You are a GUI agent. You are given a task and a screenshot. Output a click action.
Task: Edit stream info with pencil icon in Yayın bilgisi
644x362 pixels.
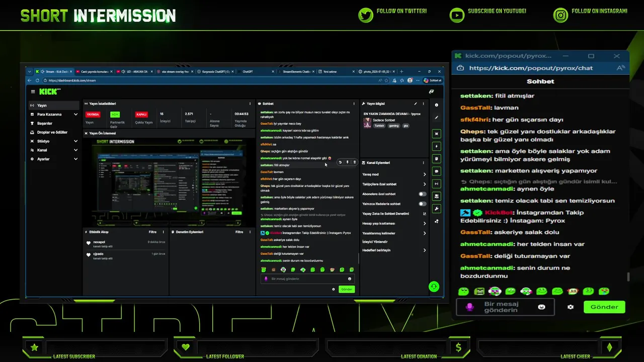pos(416,104)
